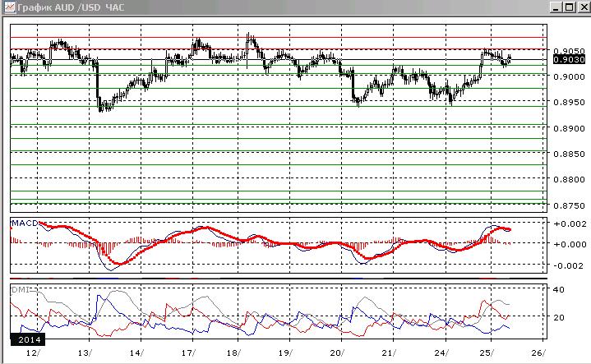Select the MACD indicator label
The height and width of the screenshot is (364, 591).
(25, 223)
